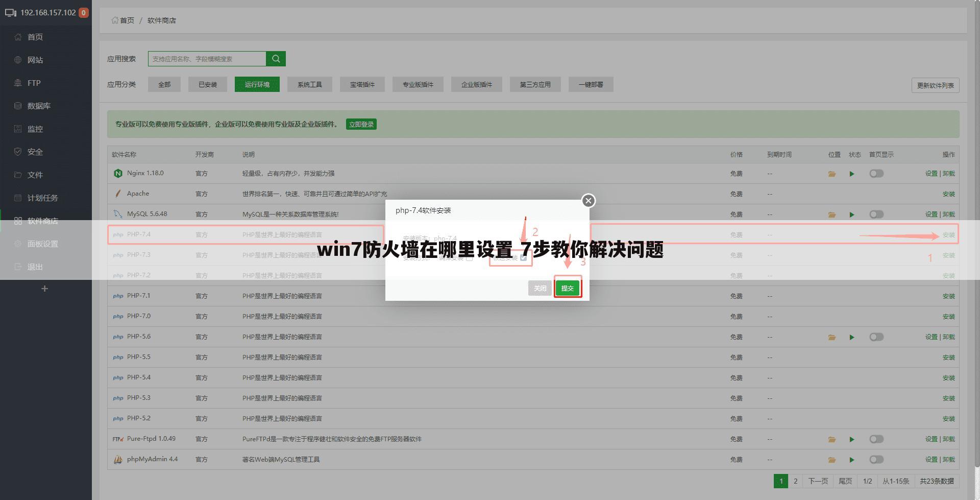
Task: Switch to the 已安装 category tab
Action: click(x=208, y=84)
